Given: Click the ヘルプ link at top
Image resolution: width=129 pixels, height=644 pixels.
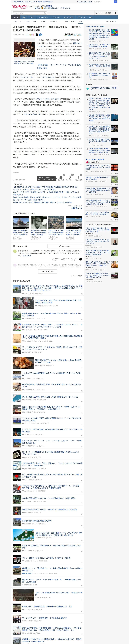Looking at the screenshot, I should click(x=90, y=2).
